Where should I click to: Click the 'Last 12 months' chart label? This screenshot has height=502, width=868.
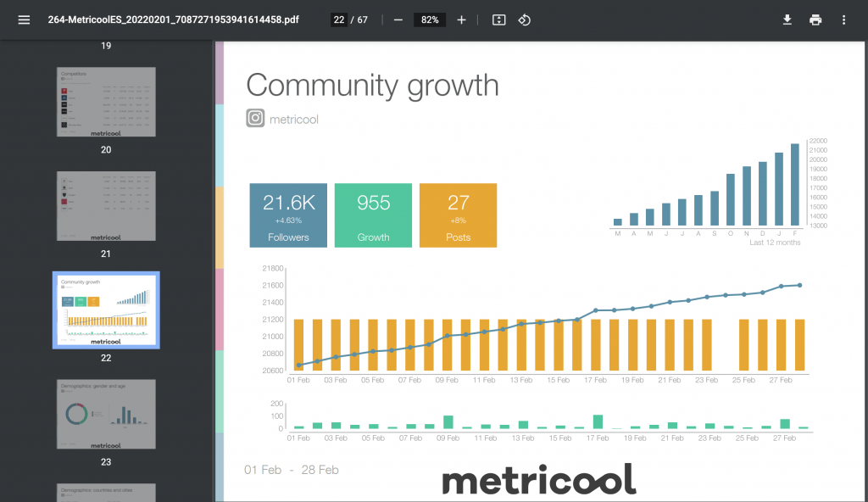tap(775, 243)
